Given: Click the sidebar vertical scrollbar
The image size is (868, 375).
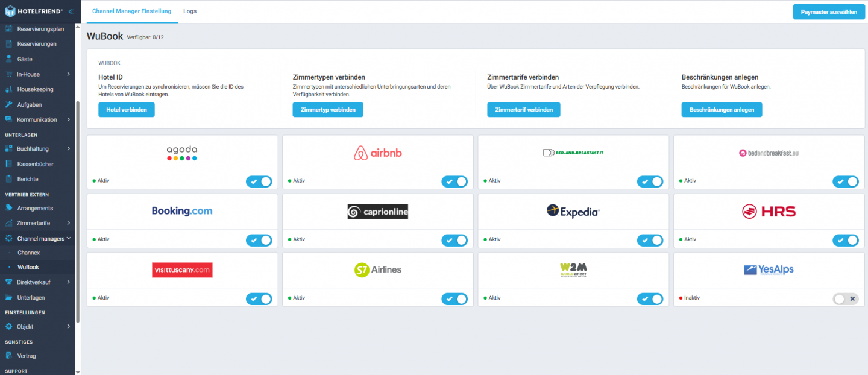Looking at the screenshot, I should (x=77, y=211).
